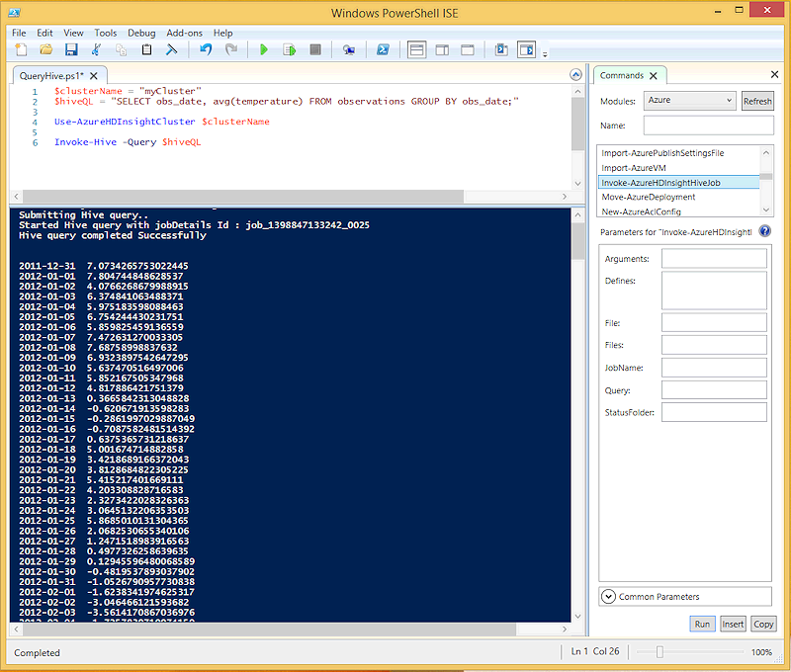
Task: Click the Run Selection icon
Action: click(290, 49)
